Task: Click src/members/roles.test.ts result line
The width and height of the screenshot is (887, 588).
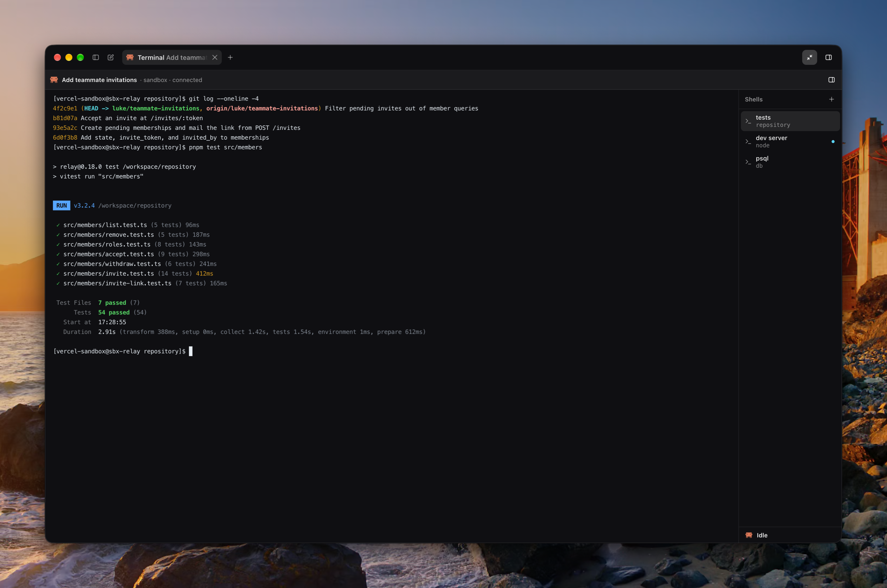Action: [131, 245]
